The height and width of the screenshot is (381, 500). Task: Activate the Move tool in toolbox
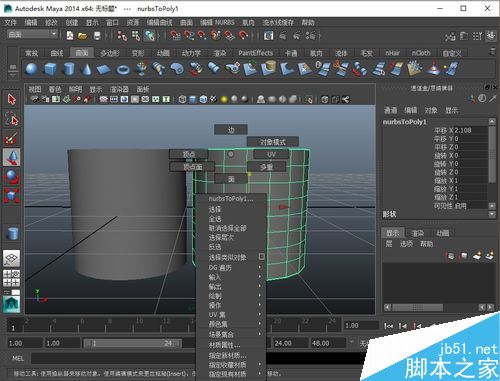[x=12, y=157]
